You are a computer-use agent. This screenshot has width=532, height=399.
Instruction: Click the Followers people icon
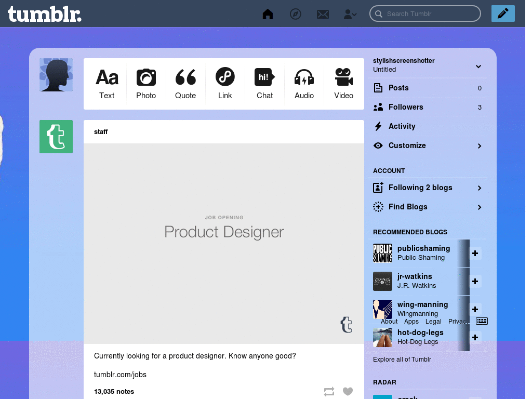click(378, 107)
